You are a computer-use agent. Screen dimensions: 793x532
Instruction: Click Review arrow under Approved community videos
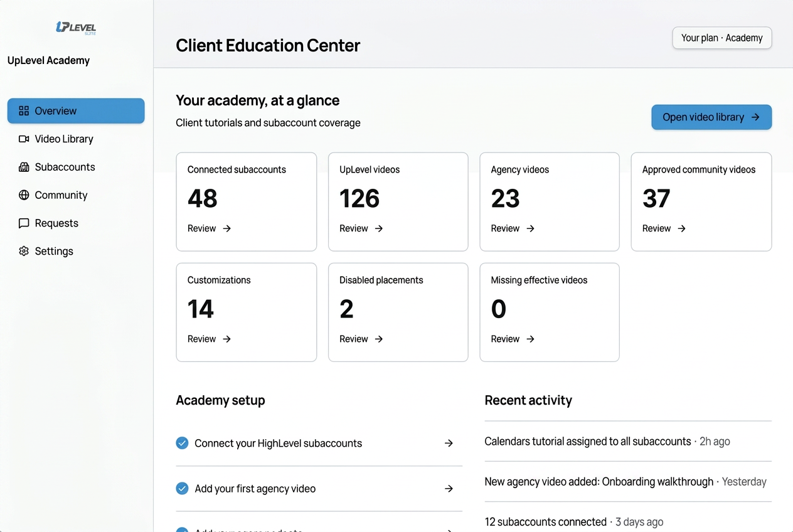(x=681, y=228)
